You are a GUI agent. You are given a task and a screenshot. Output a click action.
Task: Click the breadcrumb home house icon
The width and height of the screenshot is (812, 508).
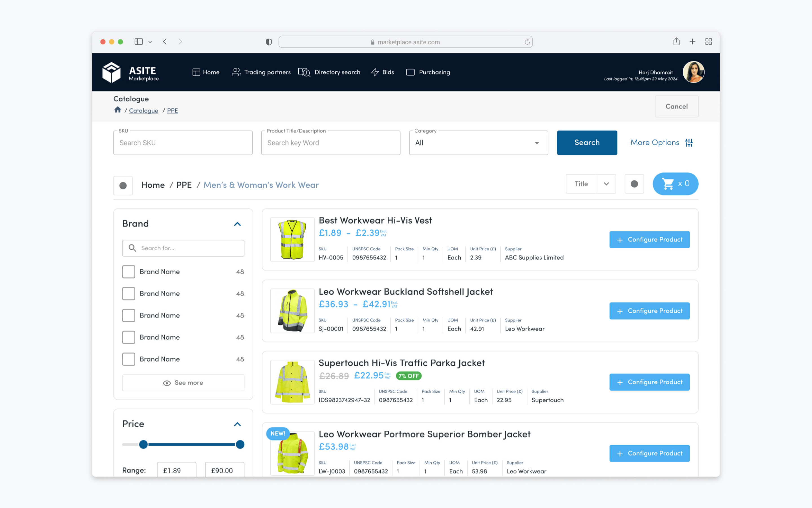coord(118,110)
